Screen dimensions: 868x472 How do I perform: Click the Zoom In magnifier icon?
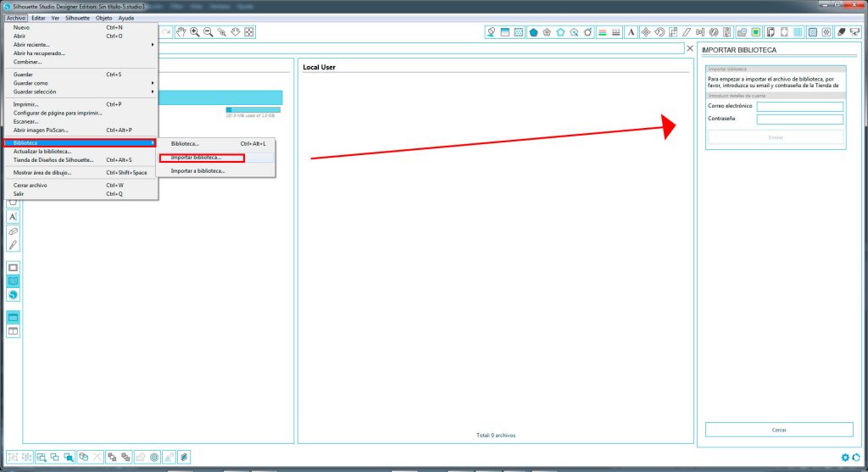coord(195,32)
